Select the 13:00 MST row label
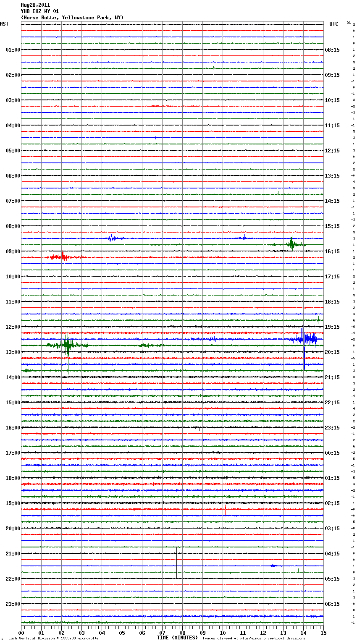 click(13, 352)
